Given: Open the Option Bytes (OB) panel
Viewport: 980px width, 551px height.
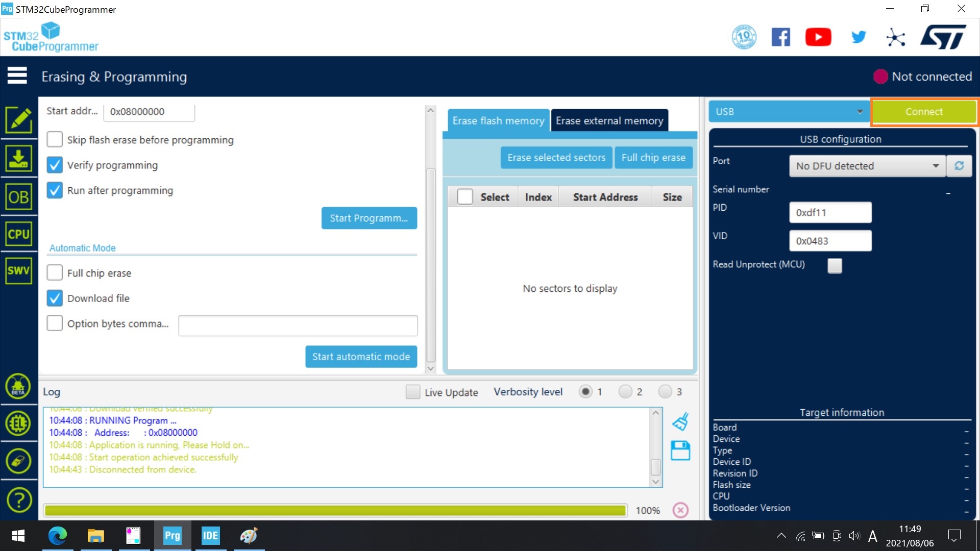Looking at the screenshot, I should [x=19, y=197].
